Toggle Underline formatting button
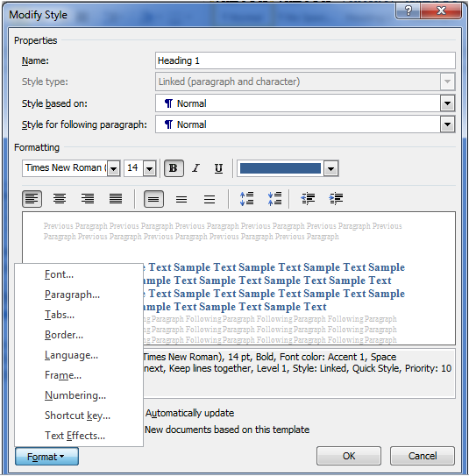 tap(218, 168)
